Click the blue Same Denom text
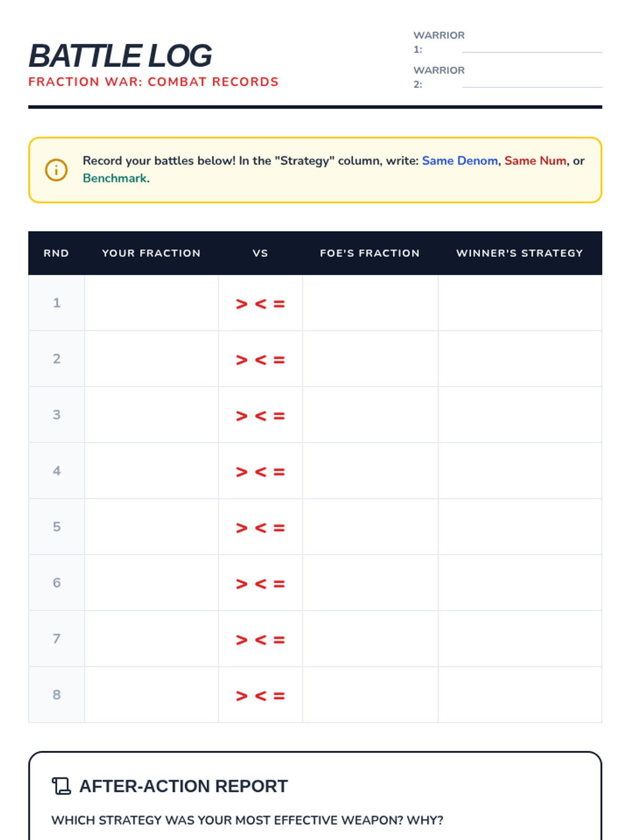The image size is (630, 840). pos(459,161)
